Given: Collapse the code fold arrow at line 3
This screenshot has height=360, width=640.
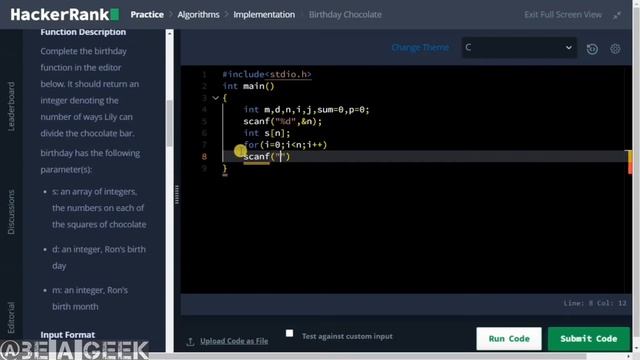Looking at the screenshot, I should pyautogui.click(x=216, y=98).
